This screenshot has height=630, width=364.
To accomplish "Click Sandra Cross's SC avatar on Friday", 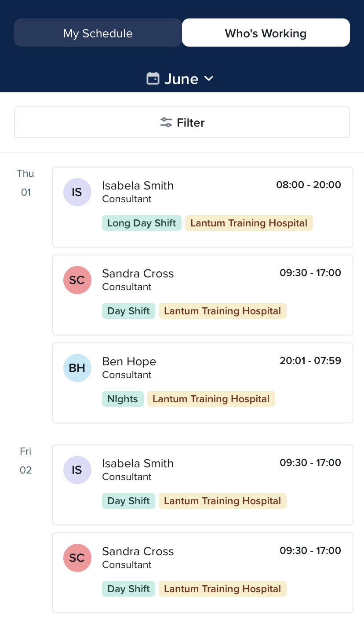I will 77,558.
